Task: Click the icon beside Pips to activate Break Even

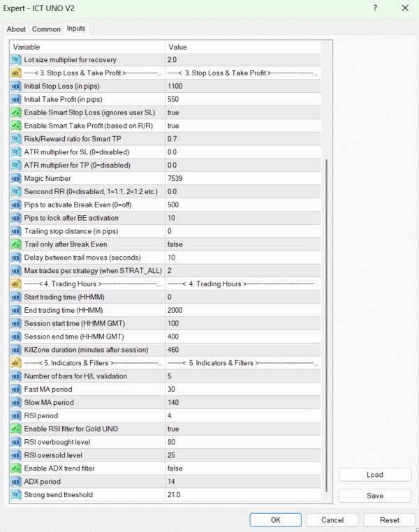Action: pos(15,205)
